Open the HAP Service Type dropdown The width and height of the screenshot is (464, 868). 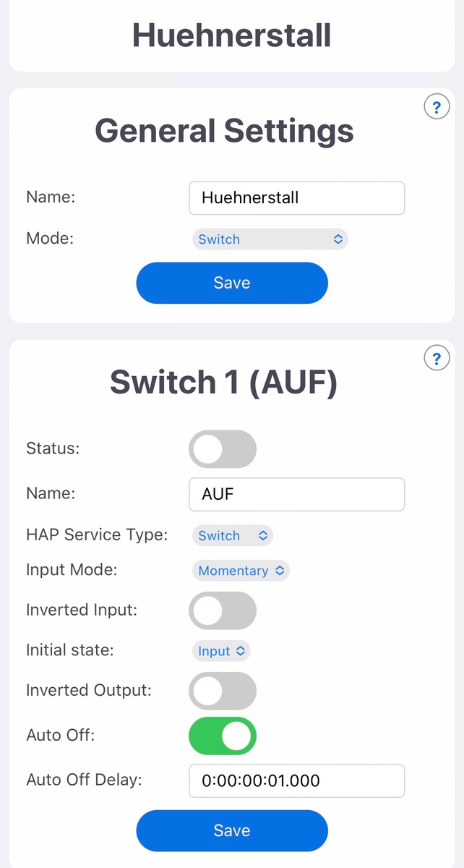[233, 536]
